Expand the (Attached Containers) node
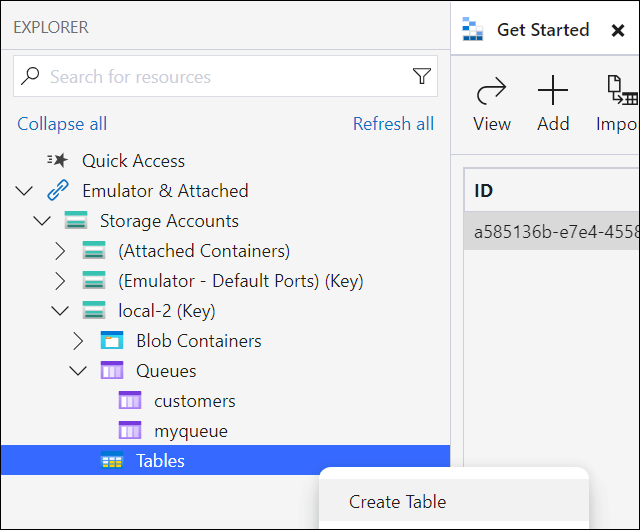This screenshot has height=530, width=640. [x=60, y=251]
